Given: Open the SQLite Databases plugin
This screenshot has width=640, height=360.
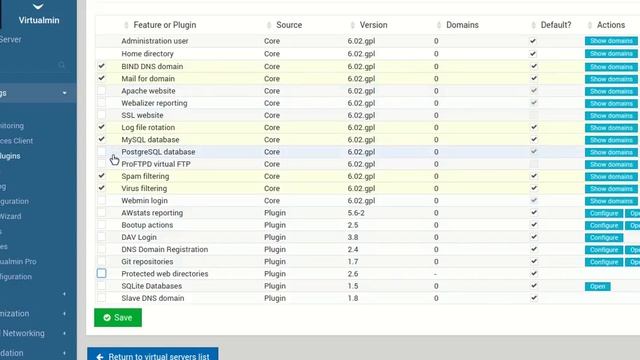Looking at the screenshot, I should (x=598, y=287).
